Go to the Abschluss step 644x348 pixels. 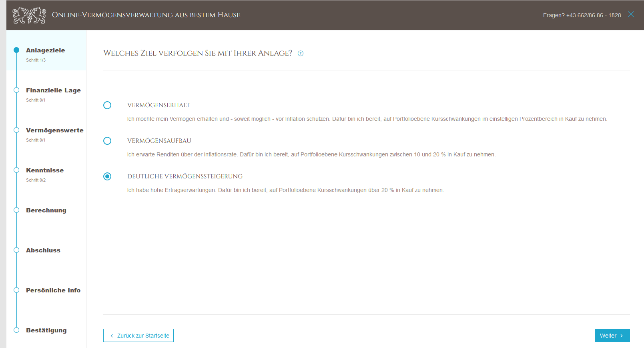pyautogui.click(x=43, y=250)
